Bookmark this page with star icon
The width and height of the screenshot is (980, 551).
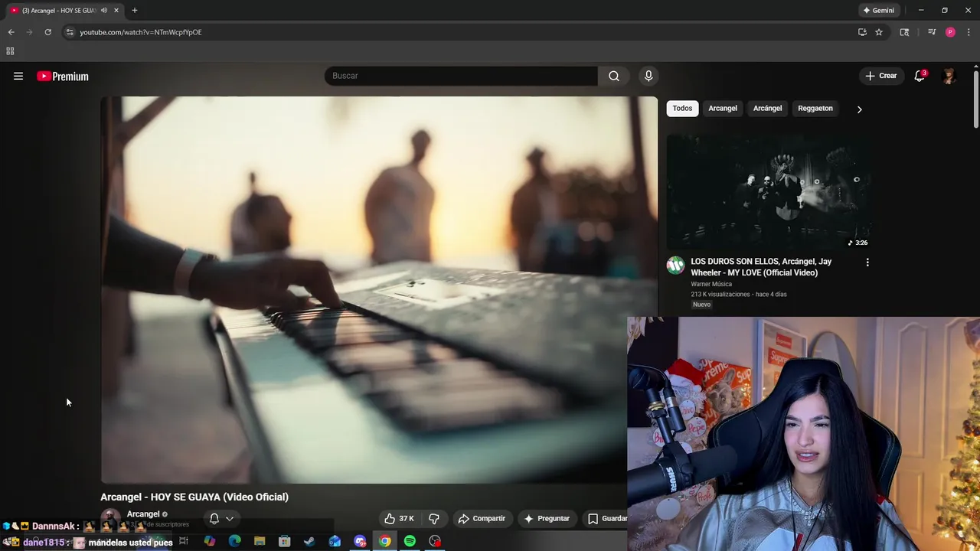879,32
